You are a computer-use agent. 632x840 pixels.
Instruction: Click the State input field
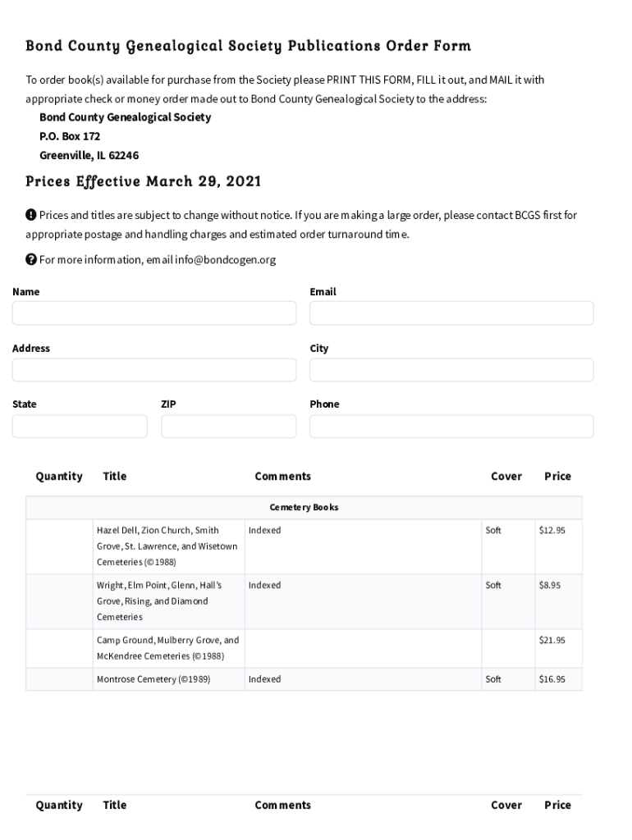(79, 426)
